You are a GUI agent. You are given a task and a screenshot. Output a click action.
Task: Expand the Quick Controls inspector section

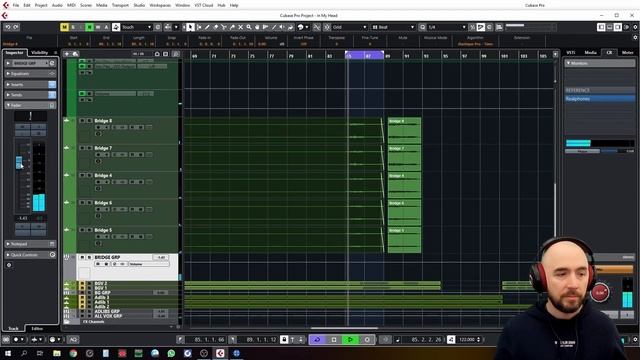[30, 255]
